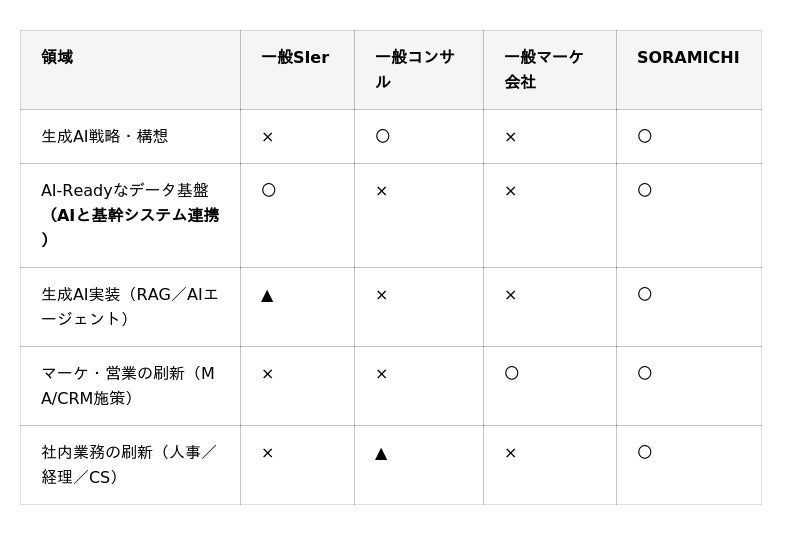Click the circle for 一般マーケ会社 in マーケ・営業 row
The width and height of the screenshot is (800, 535).
511,373
